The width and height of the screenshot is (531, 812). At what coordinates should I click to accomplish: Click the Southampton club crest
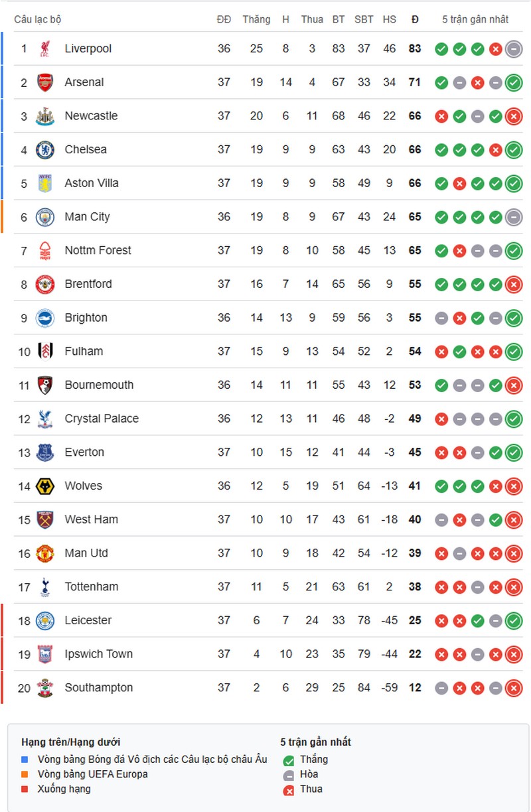click(x=45, y=688)
